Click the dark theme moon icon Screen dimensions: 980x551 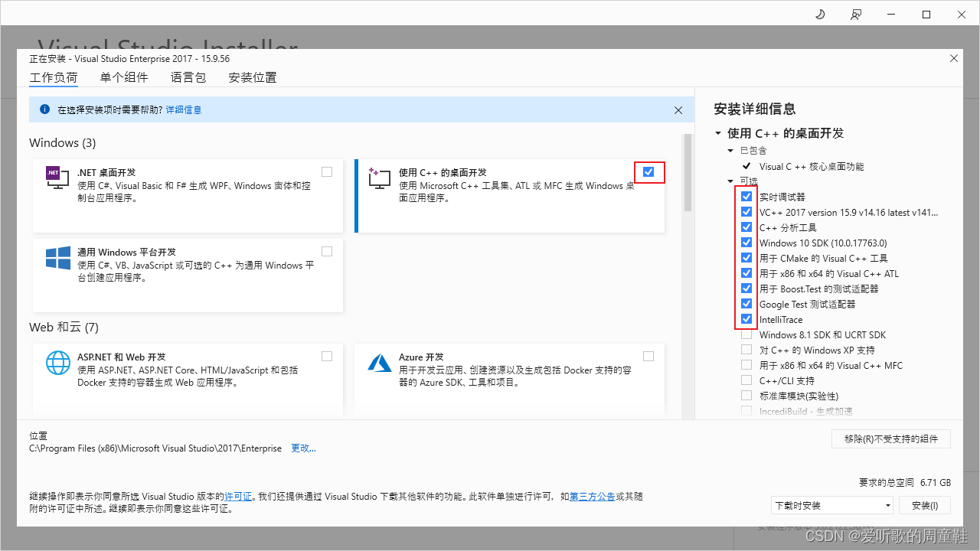819,14
